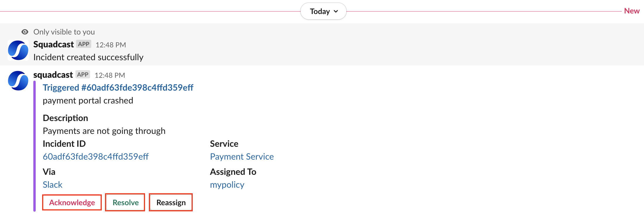This screenshot has height=221, width=644.
Task: Open the Incident ID 60adf63fde398c4ffd359eff link
Action: pyautogui.click(x=96, y=156)
